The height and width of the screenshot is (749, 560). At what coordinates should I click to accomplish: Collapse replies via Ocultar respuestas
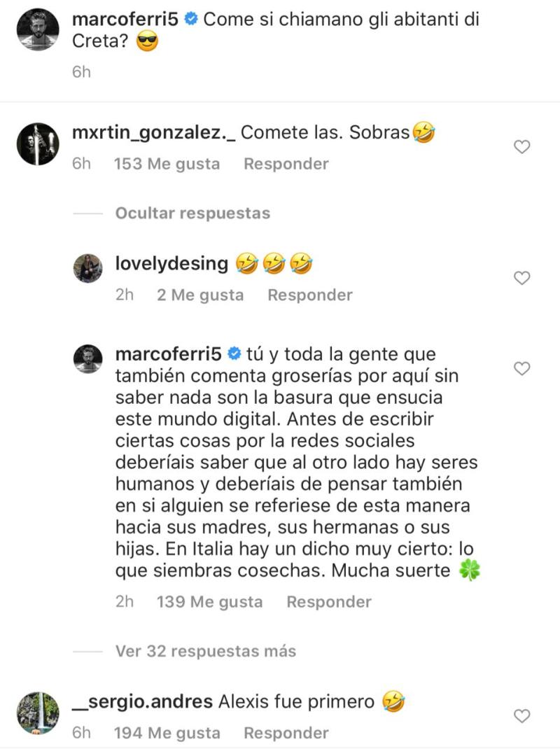pyautogui.click(x=192, y=213)
